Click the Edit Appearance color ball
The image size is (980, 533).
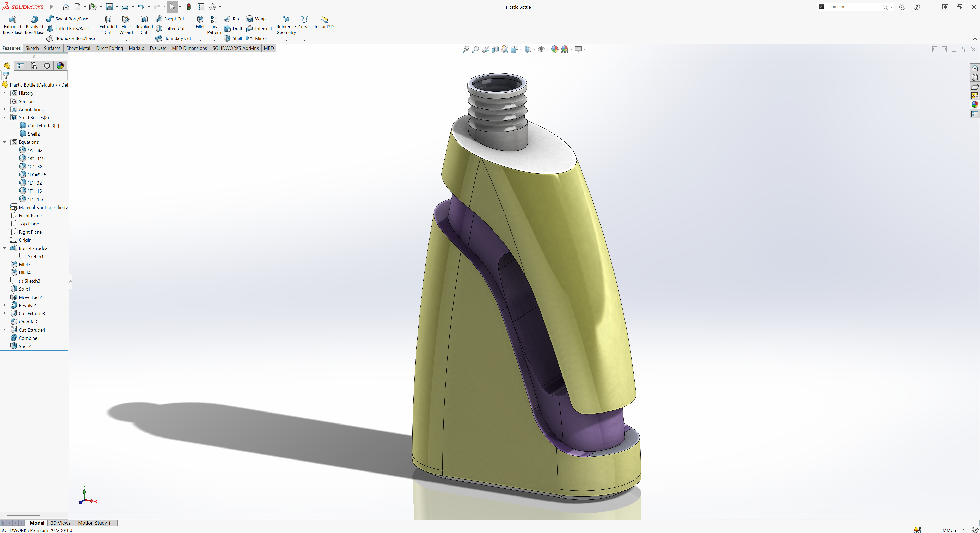pyautogui.click(x=554, y=49)
